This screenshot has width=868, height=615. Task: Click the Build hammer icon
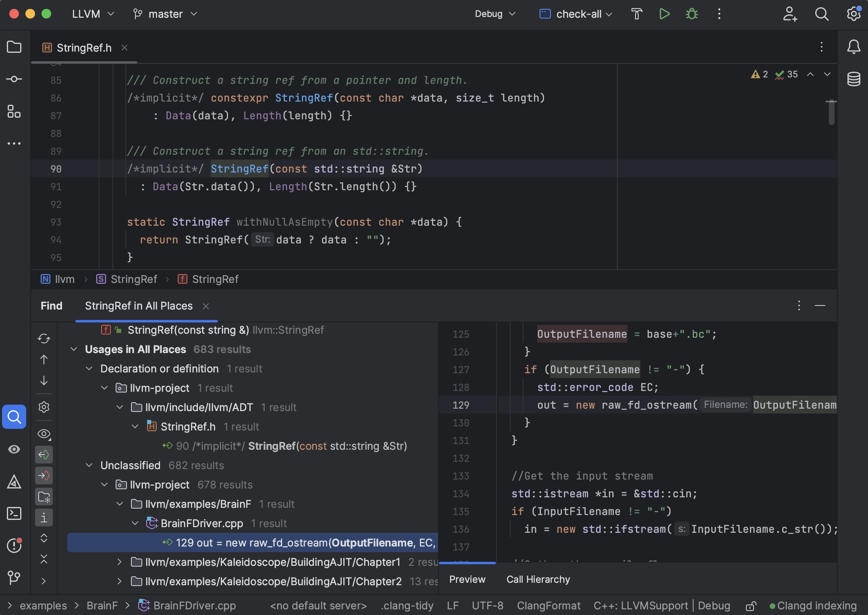coord(637,14)
